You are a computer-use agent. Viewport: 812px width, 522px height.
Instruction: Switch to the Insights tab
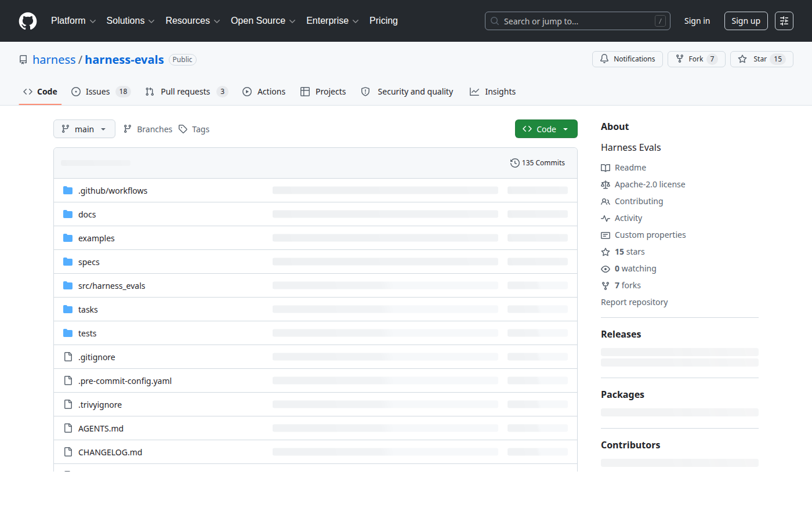coord(492,92)
